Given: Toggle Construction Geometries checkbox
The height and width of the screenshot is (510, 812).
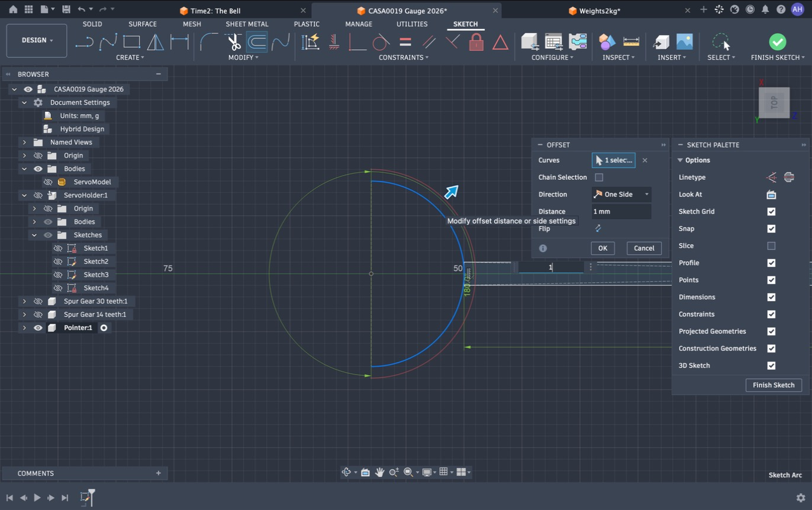Looking at the screenshot, I should (771, 348).
